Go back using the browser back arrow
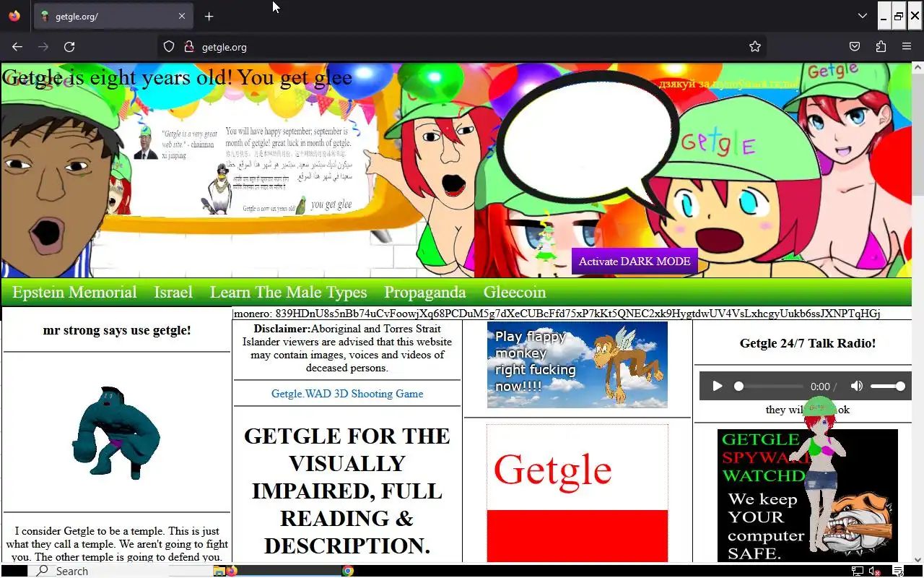 point(17,47)
